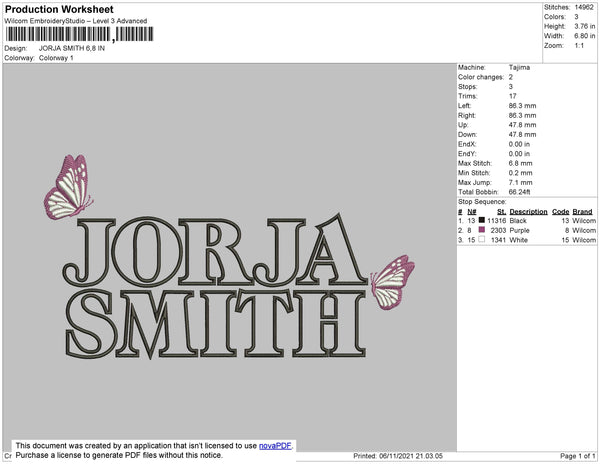Click max jump value '7.1 mm'
This screenshot has width=600, height=464.
pyautogui.click(x=520, y=182)
